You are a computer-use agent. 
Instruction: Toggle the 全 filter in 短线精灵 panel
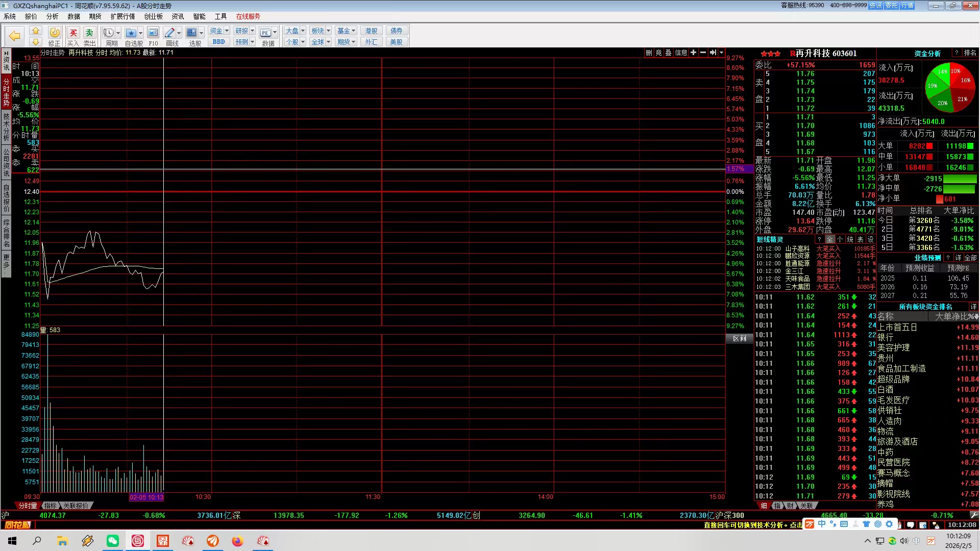point(830,239)
